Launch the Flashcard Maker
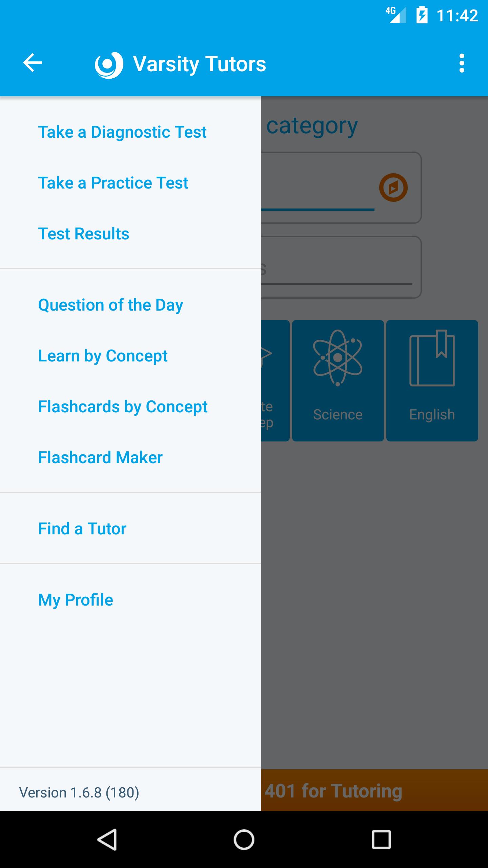 coord(100,457)
